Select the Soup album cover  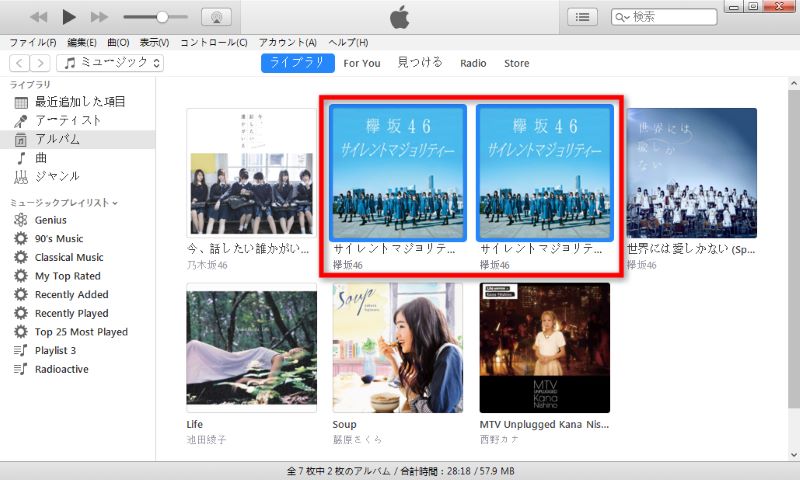[398, 347]
